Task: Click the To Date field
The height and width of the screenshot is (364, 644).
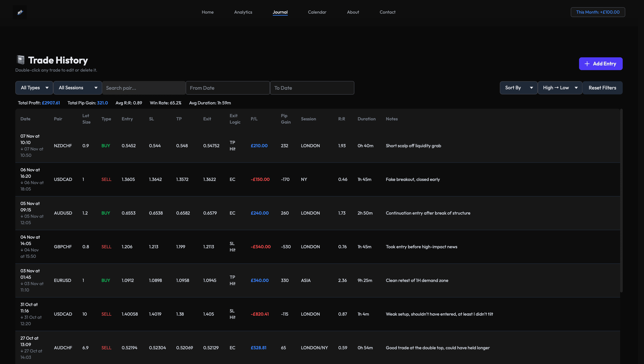Action: [312, 88]
